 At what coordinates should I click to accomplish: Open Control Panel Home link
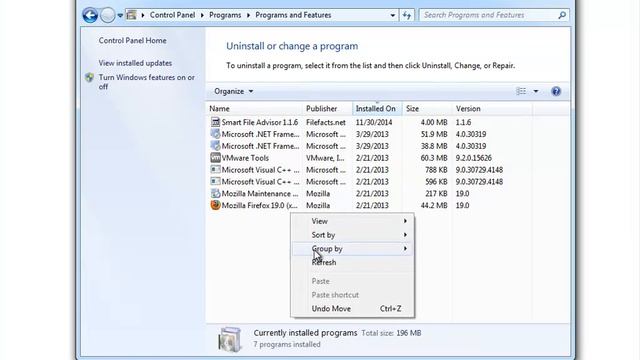(132, 40)
